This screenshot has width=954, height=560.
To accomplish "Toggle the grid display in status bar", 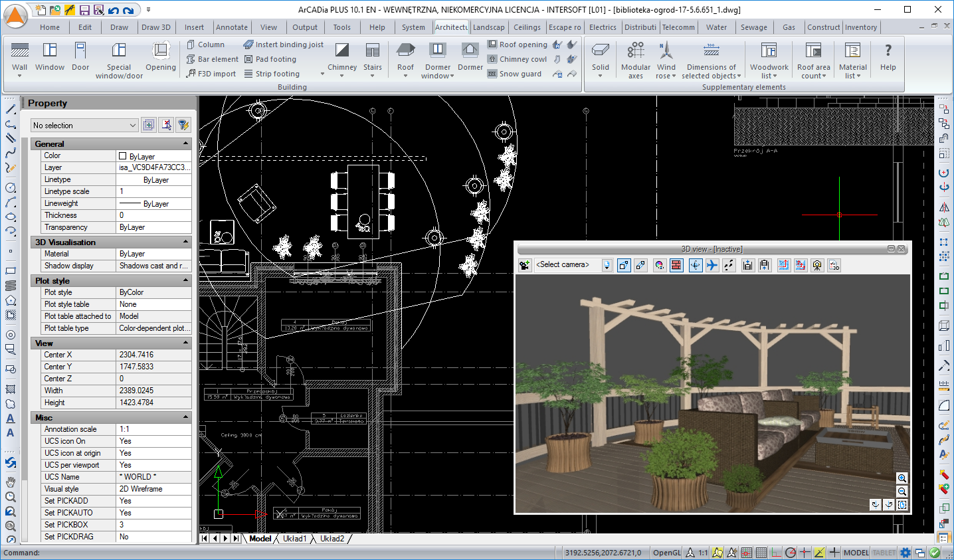I will click(x=761, y=553).
